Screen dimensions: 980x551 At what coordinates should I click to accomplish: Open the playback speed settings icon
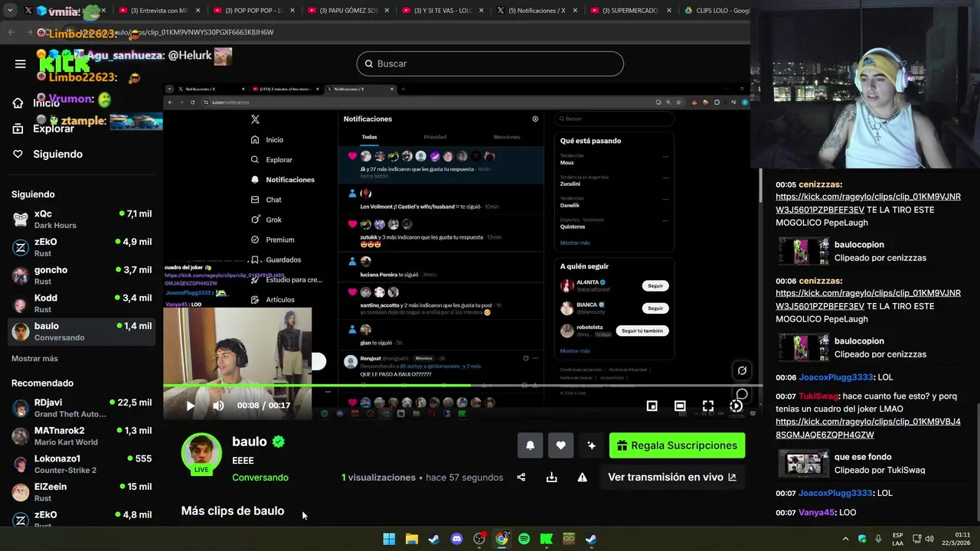[x=736, y=406]
